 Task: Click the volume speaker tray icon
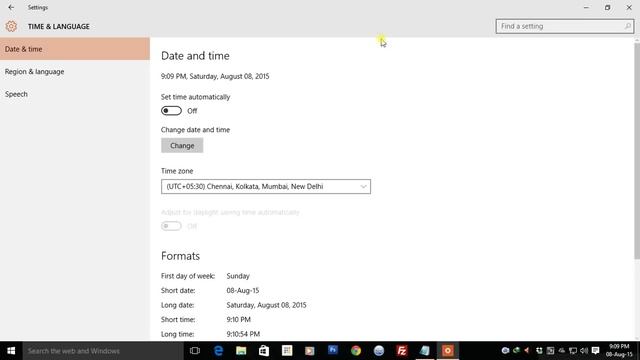click(x=584, y=351)
